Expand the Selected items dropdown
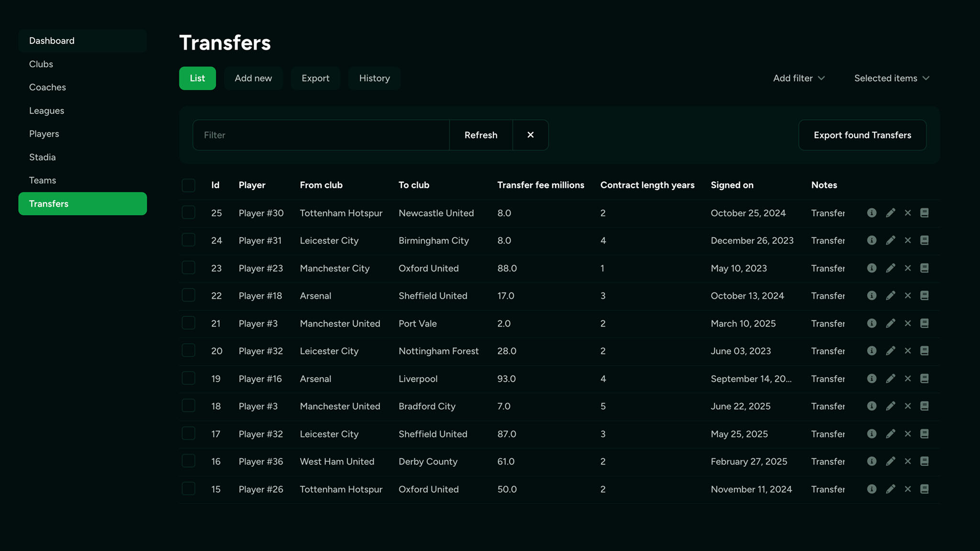This screenshot has height=551, width=980. click(x=891, y=78)
